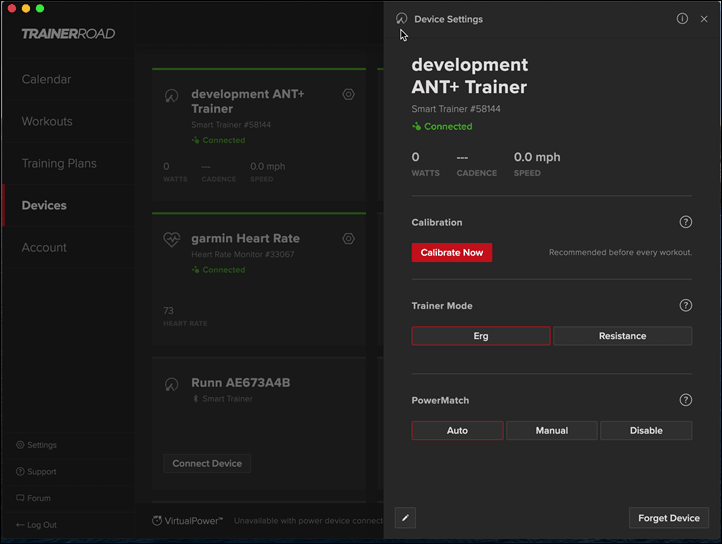Click Log Out link

[41, 525]
